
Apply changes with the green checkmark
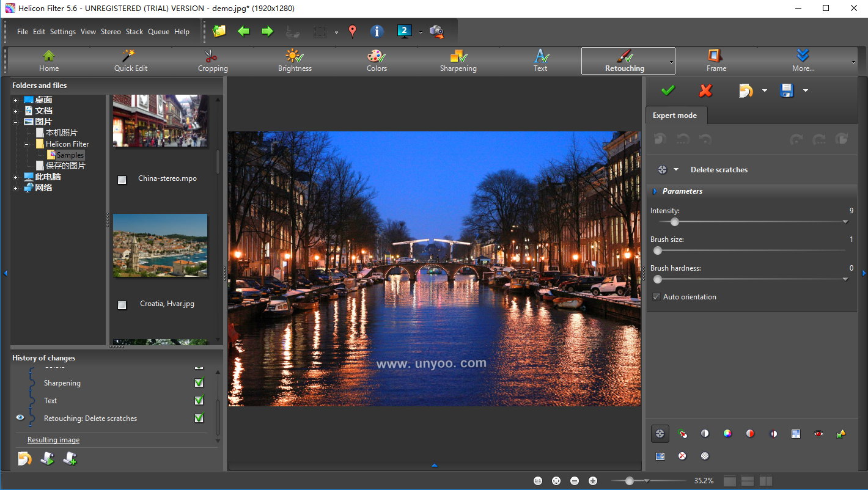coord(668,90)
